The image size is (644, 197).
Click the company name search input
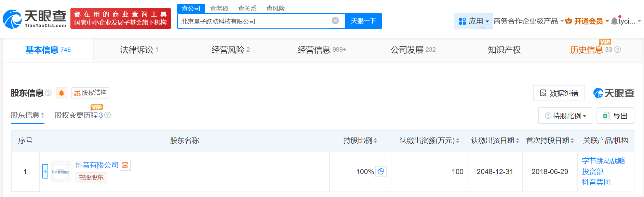[253, 21]
